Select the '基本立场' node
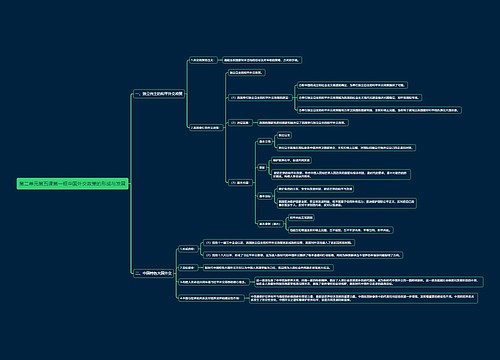Screen dimensions: 500x360 [x=265, y=141]
